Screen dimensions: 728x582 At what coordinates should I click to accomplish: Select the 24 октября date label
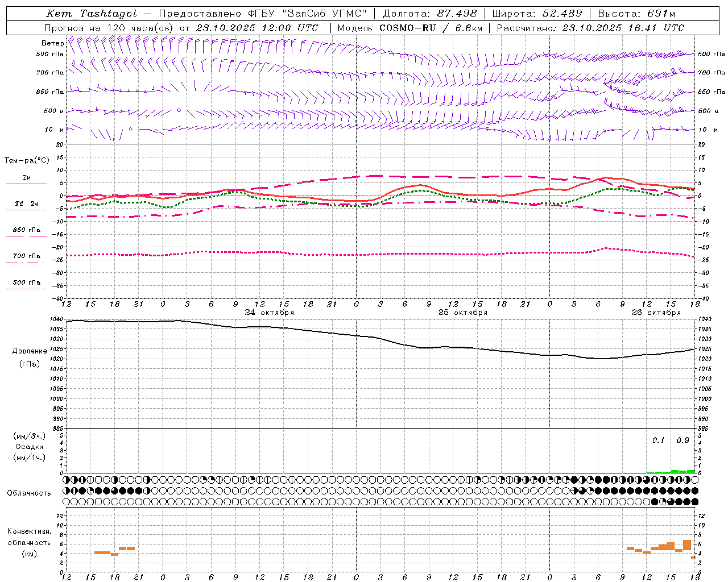pyautogui.click(x=270, y=313)
